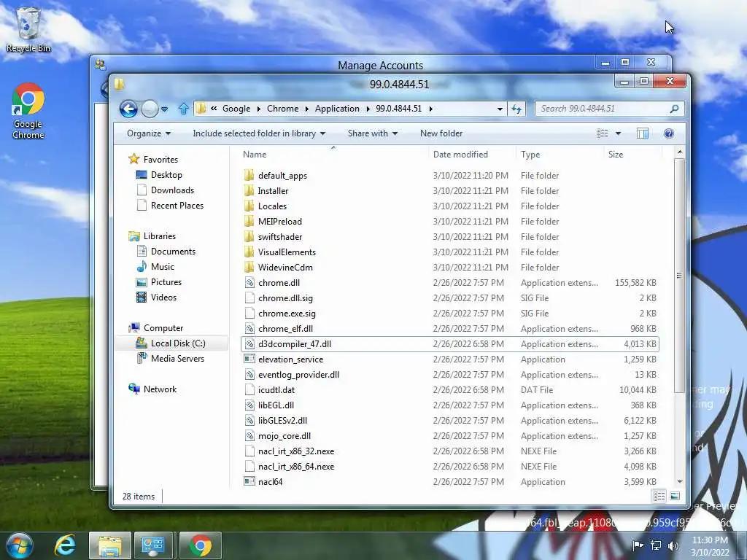747x560 pixels.
Task: Select Desktop under Favorites
Action: tap(166, 175)
